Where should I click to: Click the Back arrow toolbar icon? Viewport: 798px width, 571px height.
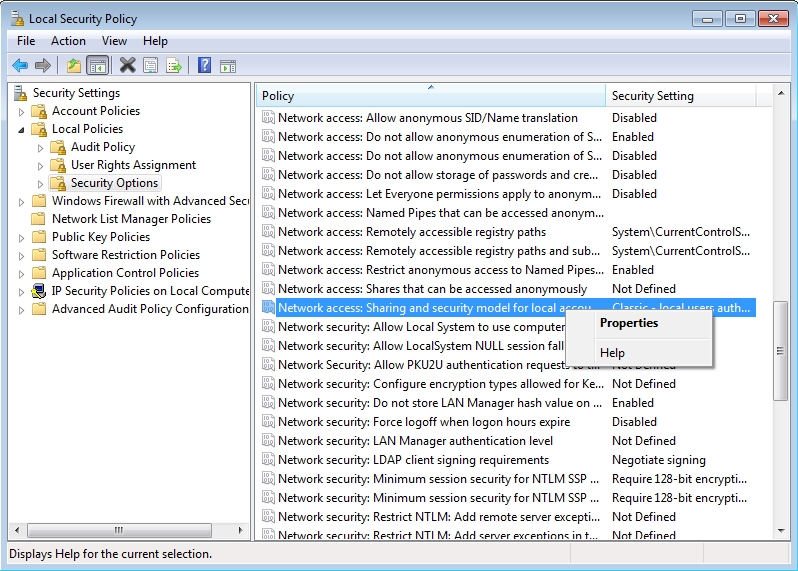pos(20,66)
